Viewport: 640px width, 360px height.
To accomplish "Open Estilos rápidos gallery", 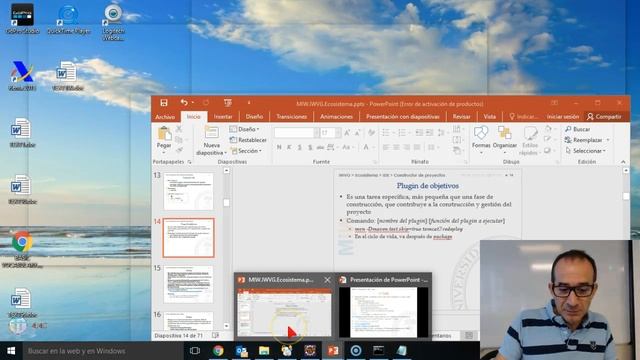I will pyautogui.click(x=529, y=141).
